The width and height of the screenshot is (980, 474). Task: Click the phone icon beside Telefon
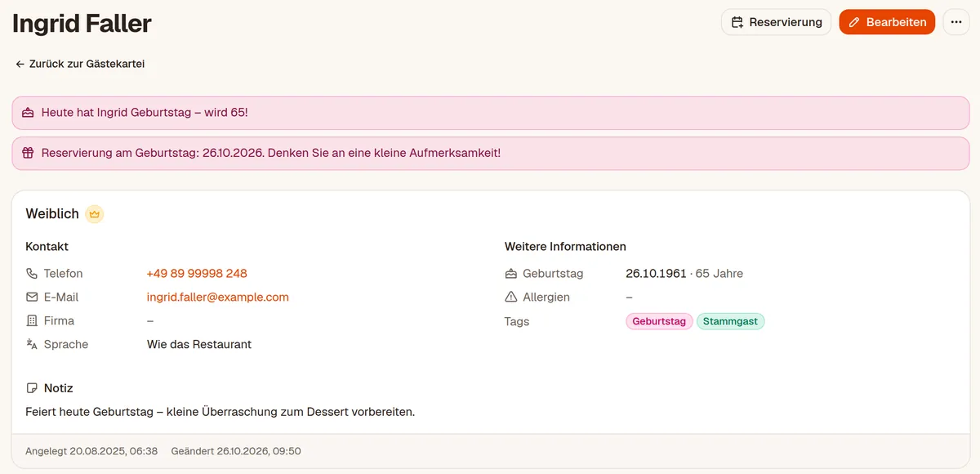[x=32, y=274]
